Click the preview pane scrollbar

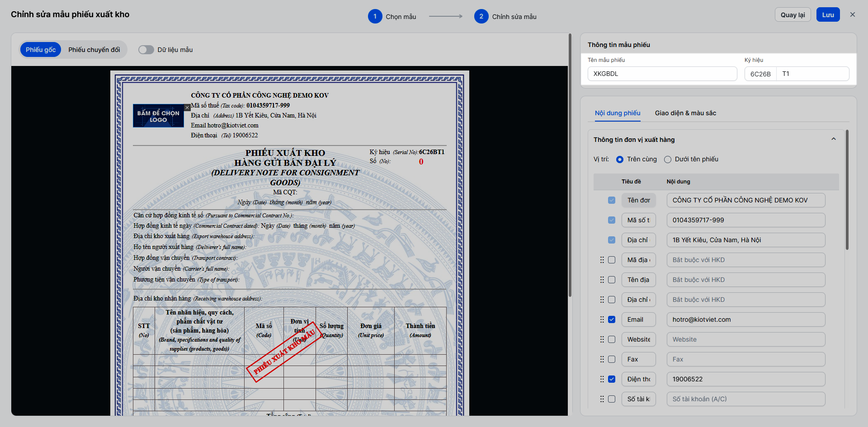pyautogui.click(x=570, y=165)
